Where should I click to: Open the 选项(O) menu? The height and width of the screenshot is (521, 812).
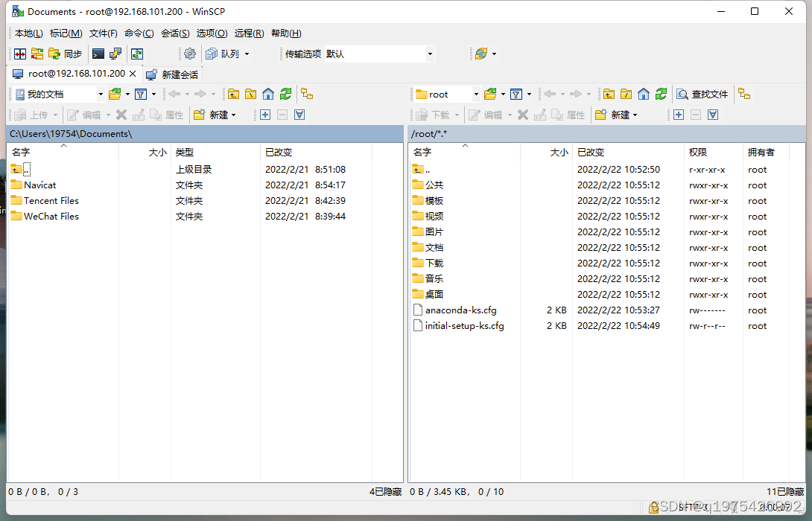click(212, 33)
